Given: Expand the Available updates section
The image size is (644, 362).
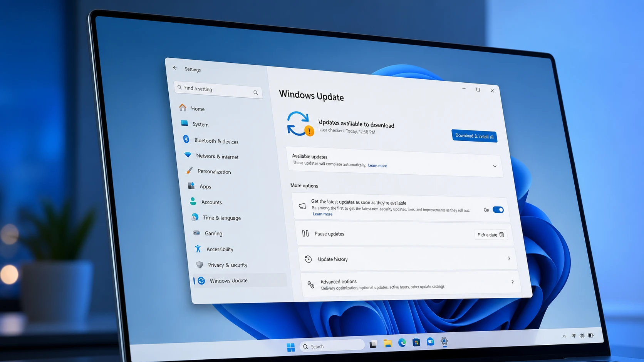Looking at the screenshot, I should pos(495,166).
